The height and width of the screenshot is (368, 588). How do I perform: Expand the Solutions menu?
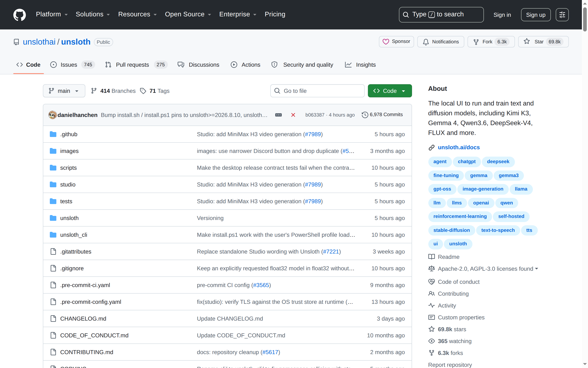click(x=92, y=14)
